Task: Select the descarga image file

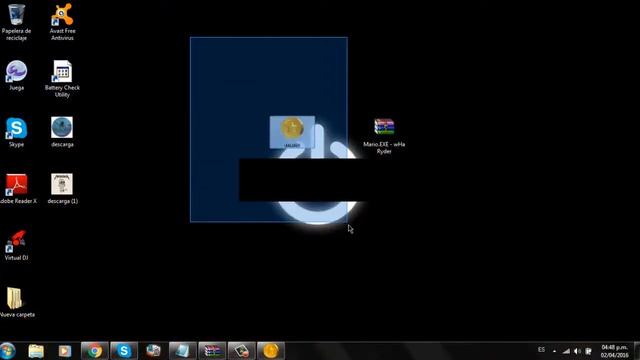Action: click(62, 132)
